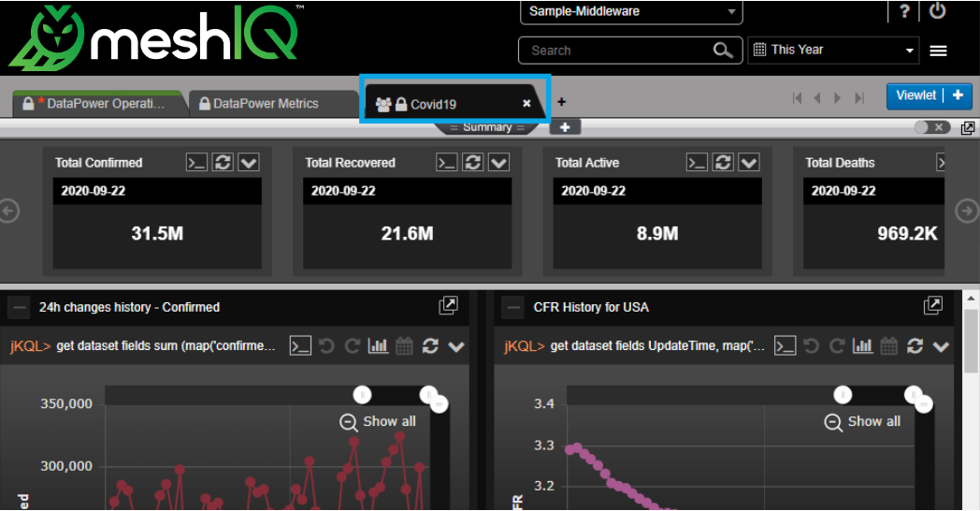Viewport: 980px width, 511px height.
Task: Open chart options in 24h changes viewlet
Action: (x=378, y=346)
